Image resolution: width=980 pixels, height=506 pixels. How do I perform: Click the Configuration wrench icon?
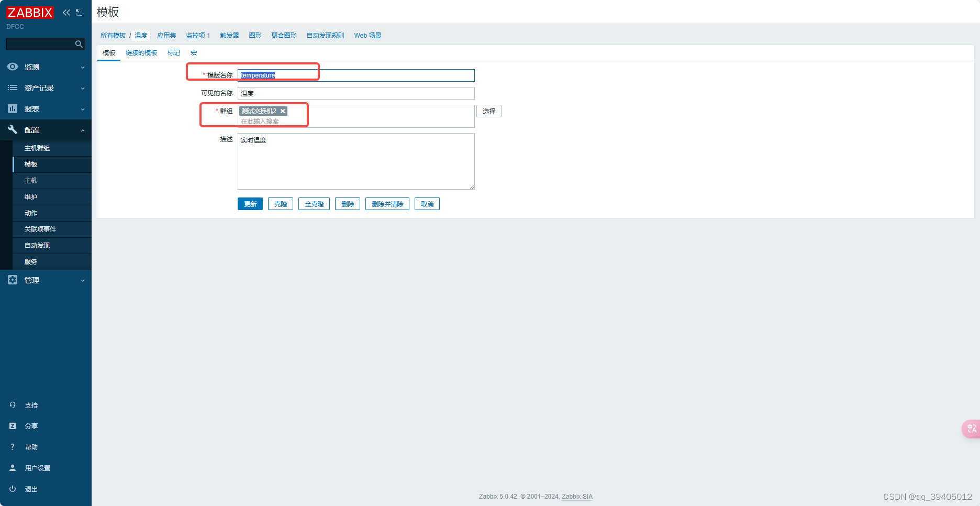pyautogui.click(x=13, y=129)
